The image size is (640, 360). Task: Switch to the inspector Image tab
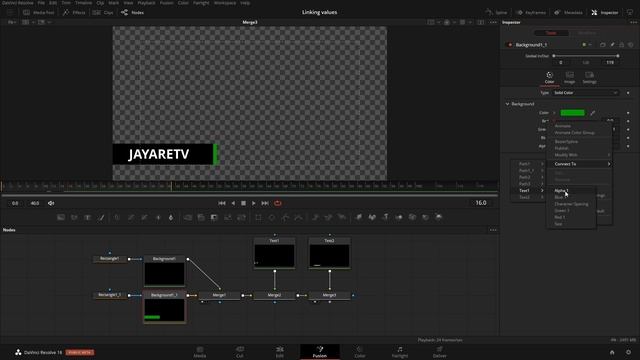[569, 78]
